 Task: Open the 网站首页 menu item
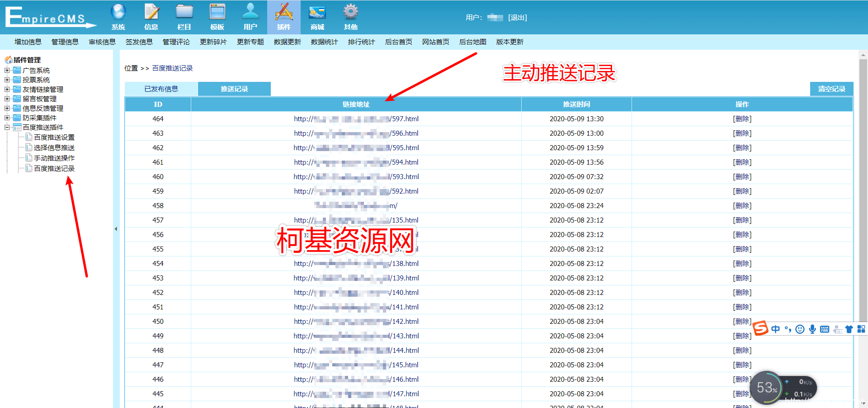tap(436, 42)
